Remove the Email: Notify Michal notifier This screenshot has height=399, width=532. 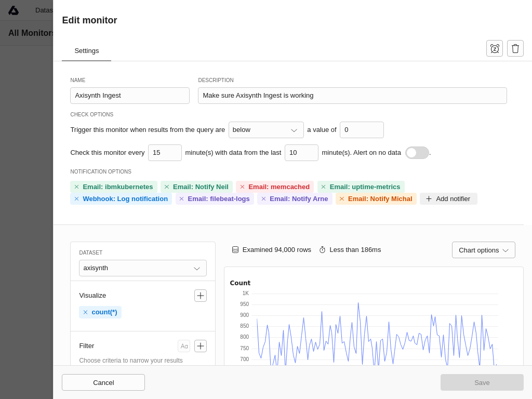[342, 199]
